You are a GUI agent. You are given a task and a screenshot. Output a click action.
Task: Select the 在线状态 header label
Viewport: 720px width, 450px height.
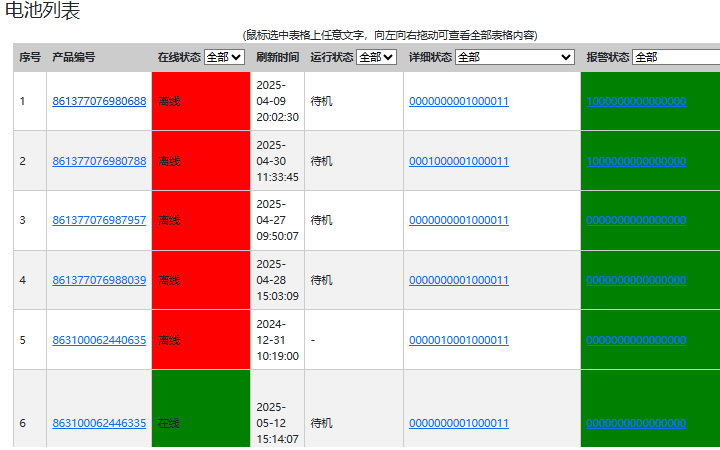tap(179, 57)
